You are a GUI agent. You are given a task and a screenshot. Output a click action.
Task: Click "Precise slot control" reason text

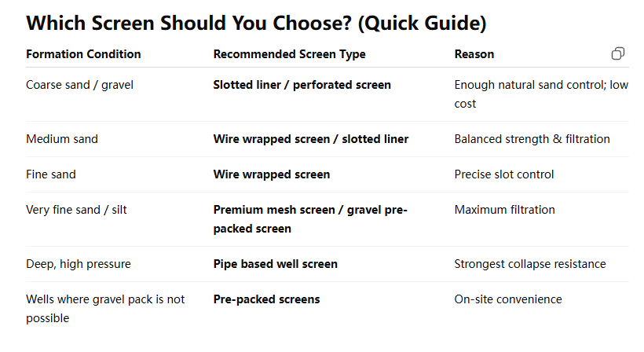(x=504, y=174)
